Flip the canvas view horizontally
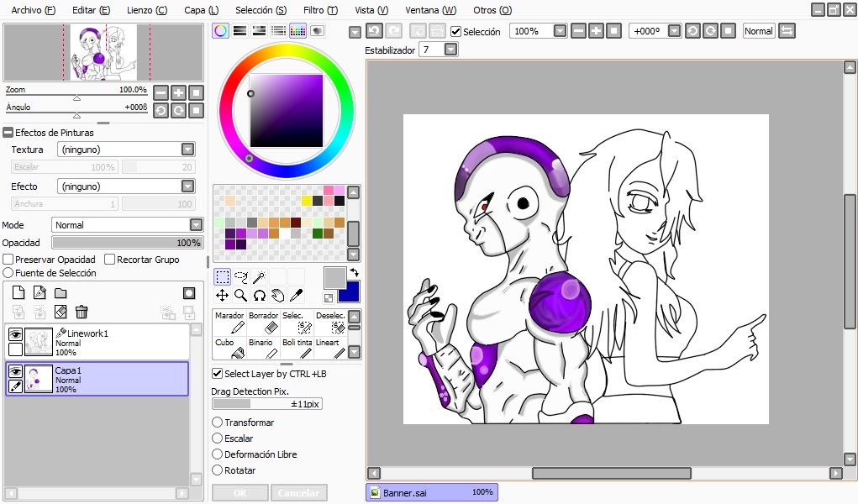858x504 pixels. (787, 31)
